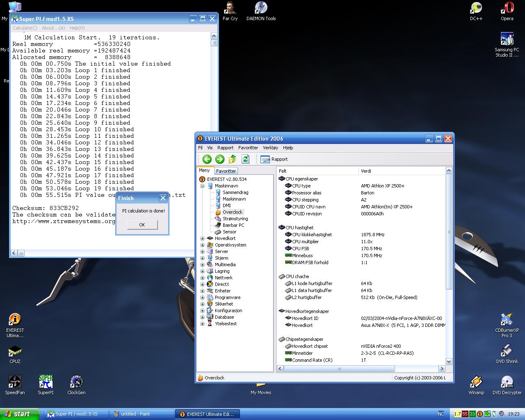Expand the Multimedia tree node
This screenshot has width=525, height=420.
pyautogui.click(x=202, y=265)
